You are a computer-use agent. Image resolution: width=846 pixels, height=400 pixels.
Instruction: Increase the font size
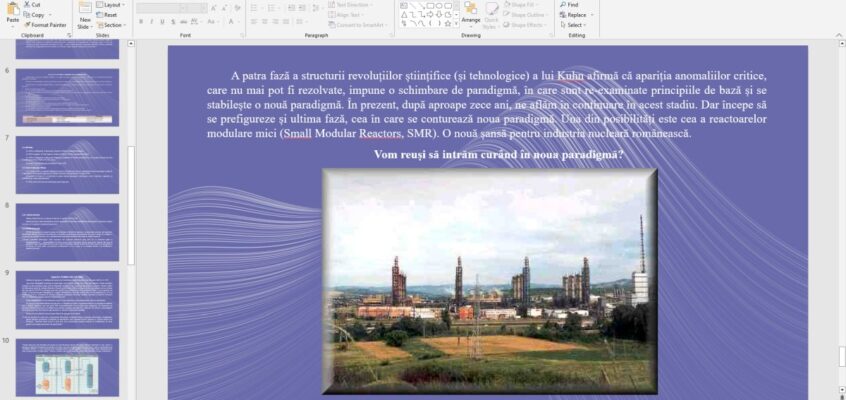pos(214,8)
